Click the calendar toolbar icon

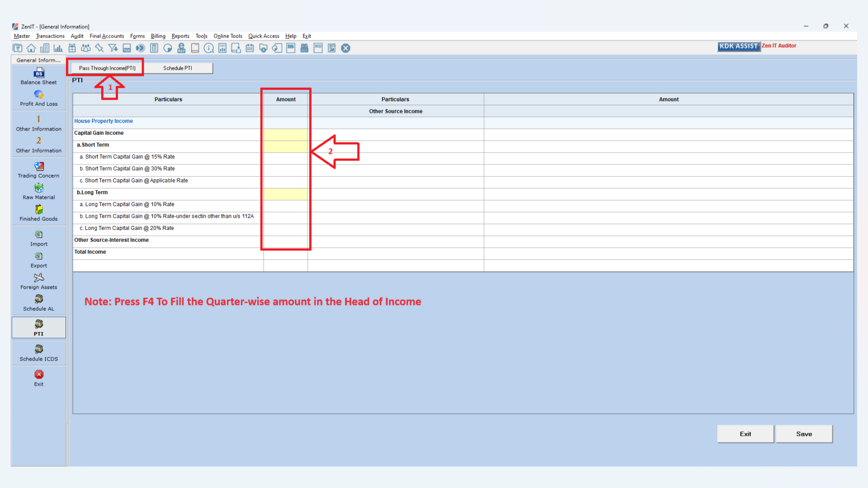[x=250, y=48]
